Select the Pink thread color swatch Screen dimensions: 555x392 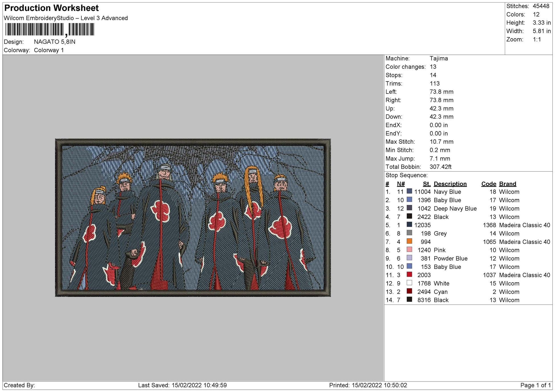point(409,250)
